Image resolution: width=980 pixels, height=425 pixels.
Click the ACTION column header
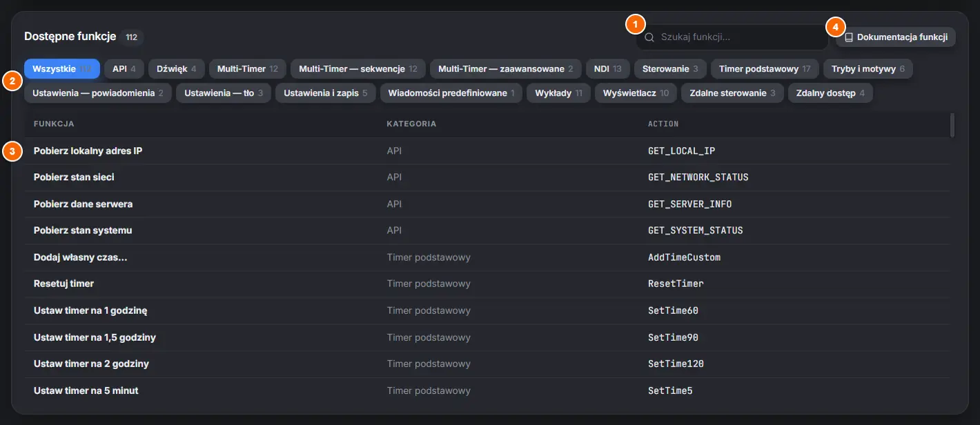pyautogui.click(x=663, y=124)
